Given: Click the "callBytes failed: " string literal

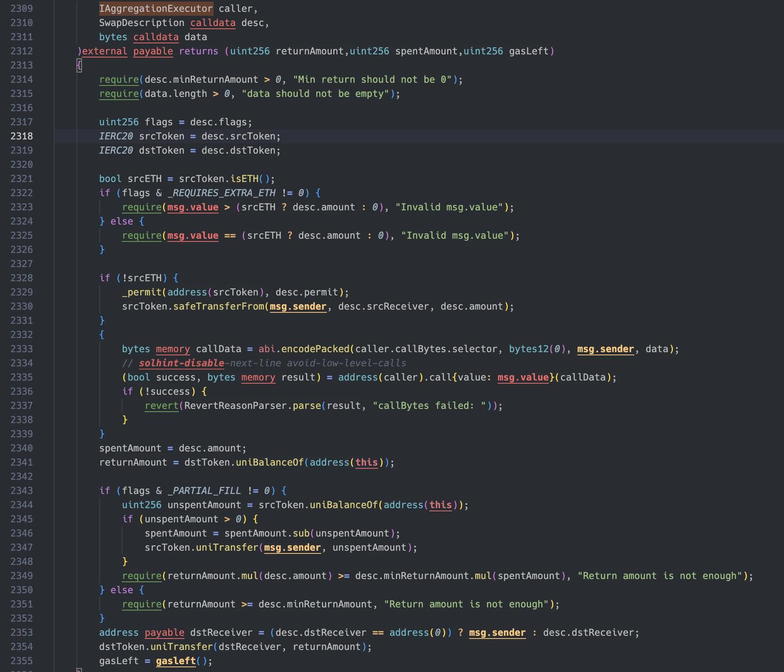Looking at the screenshot, I should [429, 406].
